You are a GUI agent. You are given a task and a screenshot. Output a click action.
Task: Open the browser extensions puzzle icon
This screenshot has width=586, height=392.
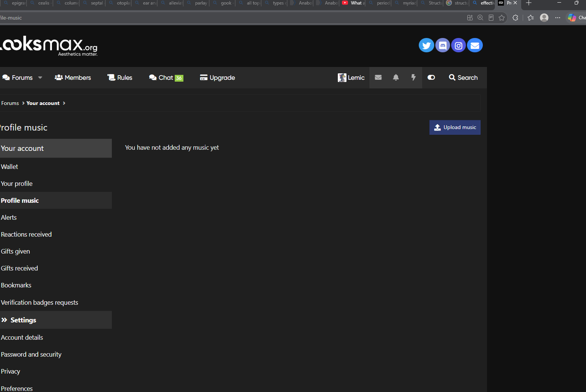(516, 18)
